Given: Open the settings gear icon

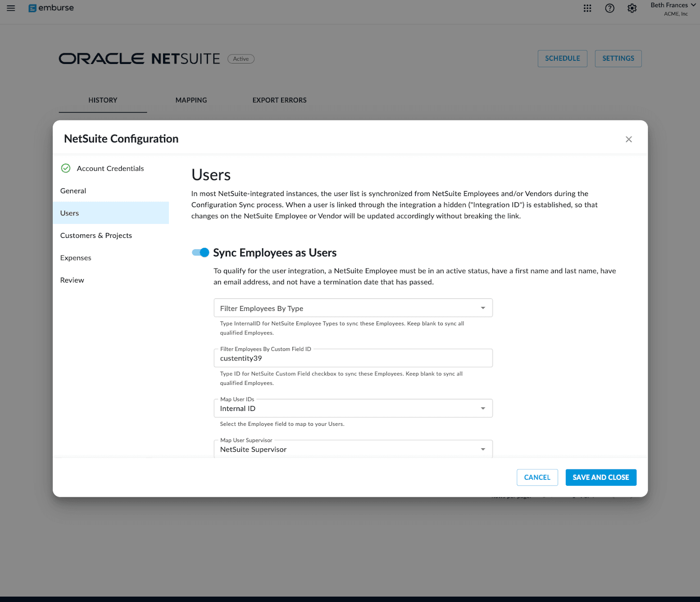Looking at the screenshot, I should [x=632, y=8].
